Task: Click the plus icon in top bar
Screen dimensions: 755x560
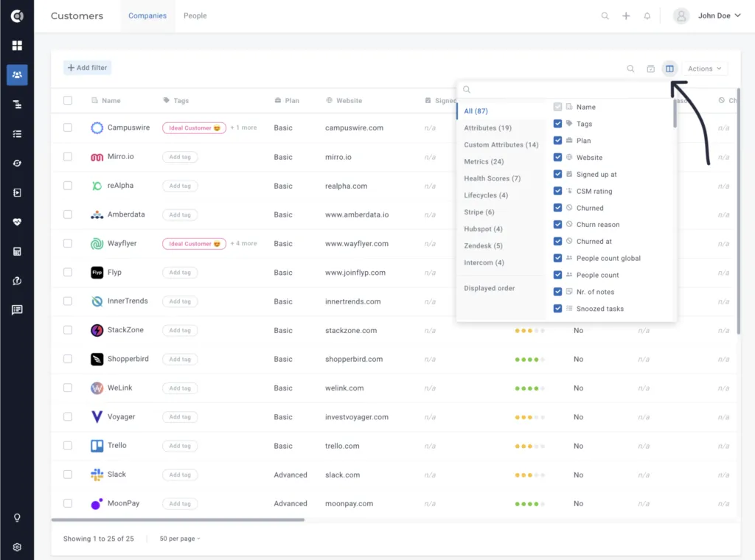Action: tap(626, 16)
